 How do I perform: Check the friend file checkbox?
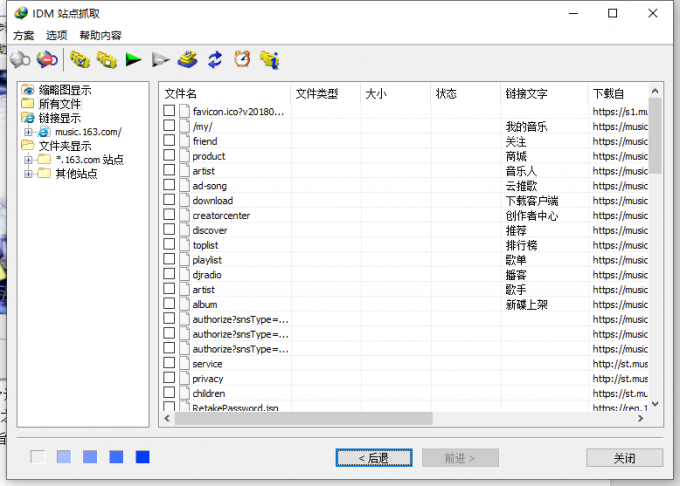pyautogui.click(x=169, y=140)
